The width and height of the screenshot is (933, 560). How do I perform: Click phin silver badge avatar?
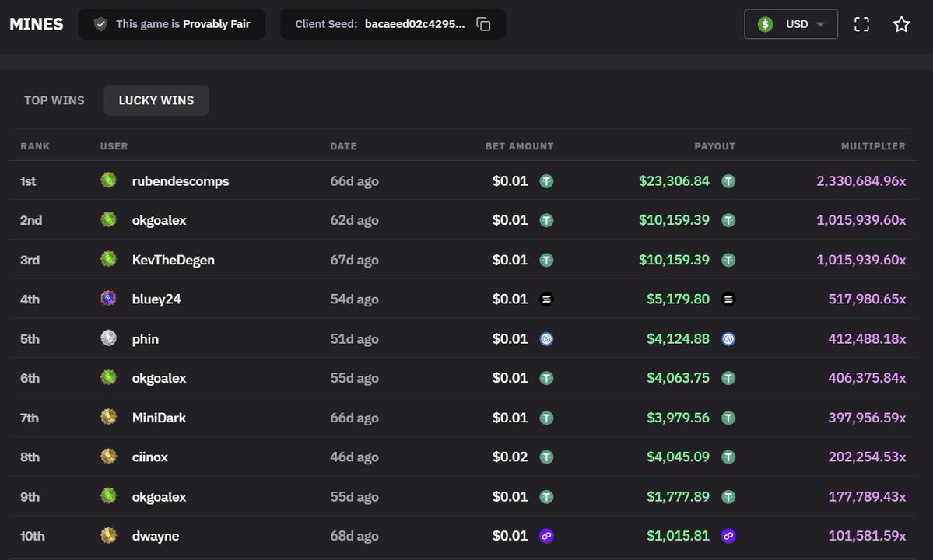[x=108, y=338]
